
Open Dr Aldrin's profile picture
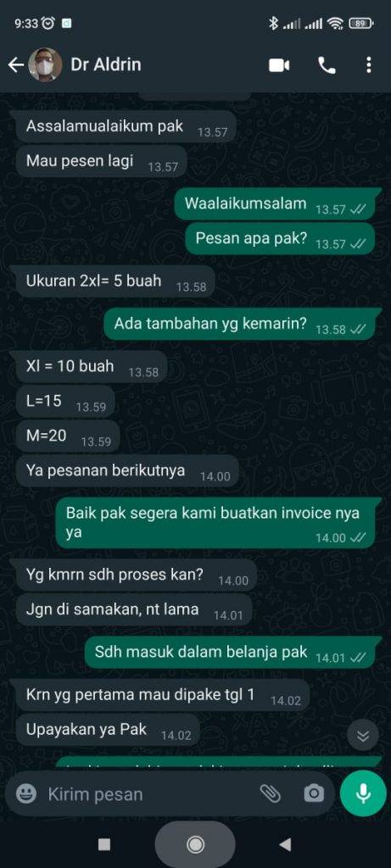[x=46, y=65]
